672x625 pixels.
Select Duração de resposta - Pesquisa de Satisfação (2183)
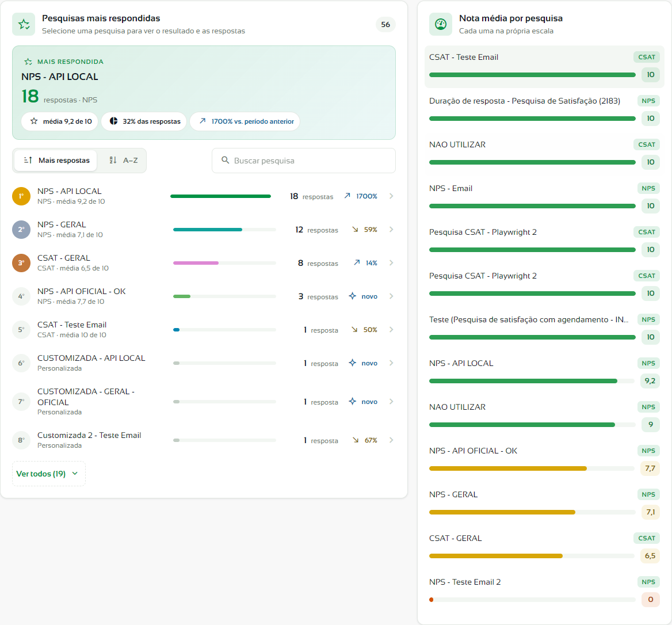544,110
